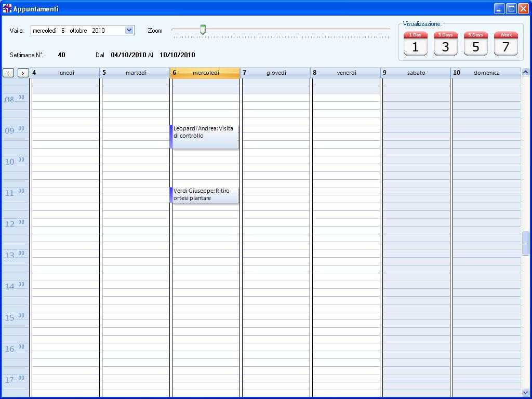Select the lunedì 4 column header
The height and width of the screenshot is (399, 532).
pos(65,73)
